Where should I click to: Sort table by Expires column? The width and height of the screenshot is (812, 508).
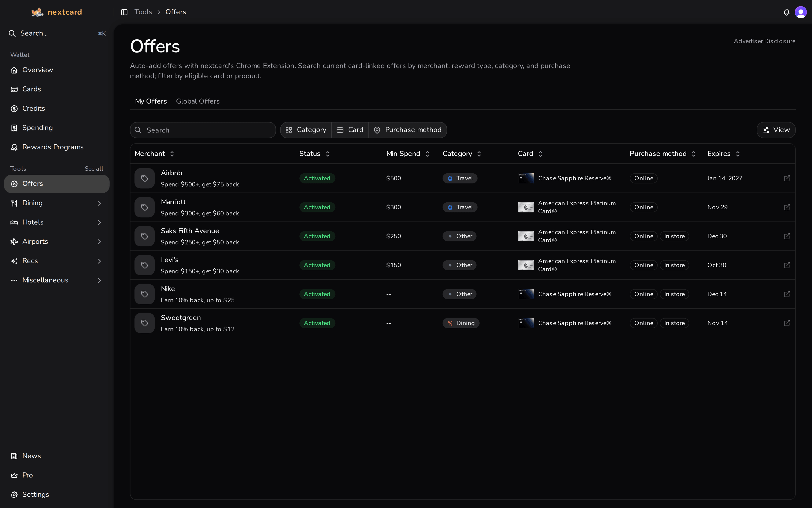(x=723, y=154)
